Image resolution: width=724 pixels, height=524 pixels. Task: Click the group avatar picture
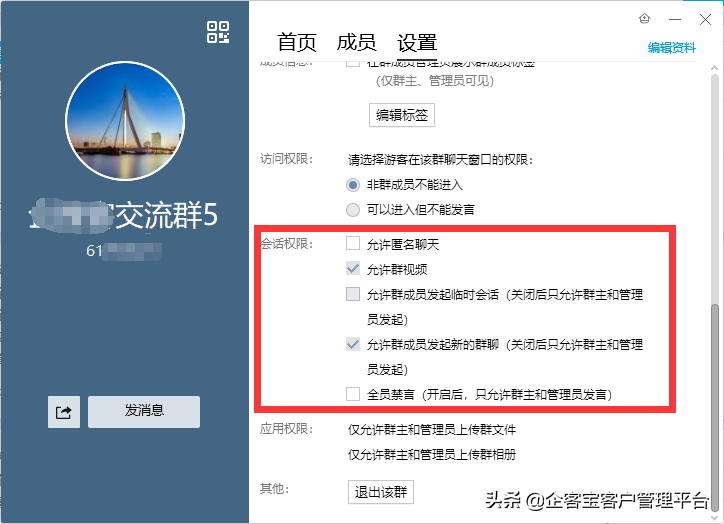click(x=125, y=121)
